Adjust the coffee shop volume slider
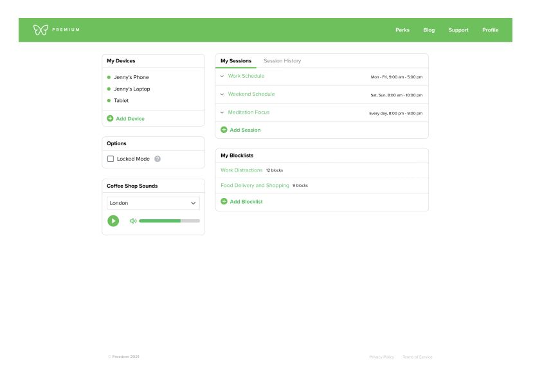Image resolution: width=542 pixels, height=392 pixels. tap(169, 220)
